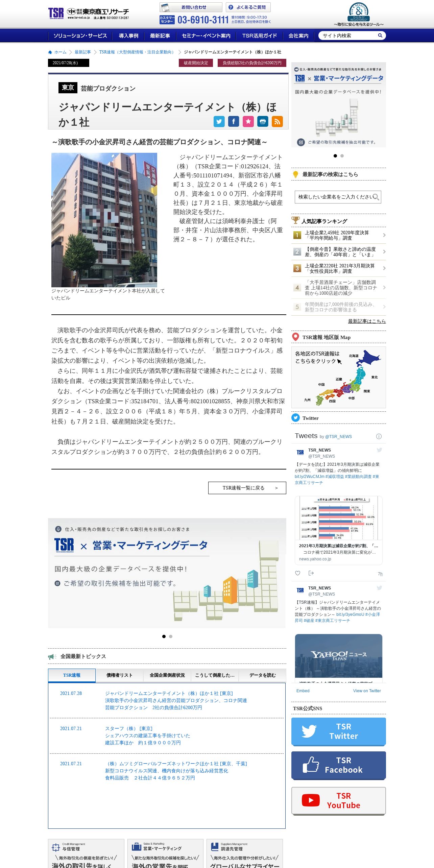Open 導入事例 menu item
Image resolution: width=434 pixels, height=868 pixels.
tap(128, 35)
